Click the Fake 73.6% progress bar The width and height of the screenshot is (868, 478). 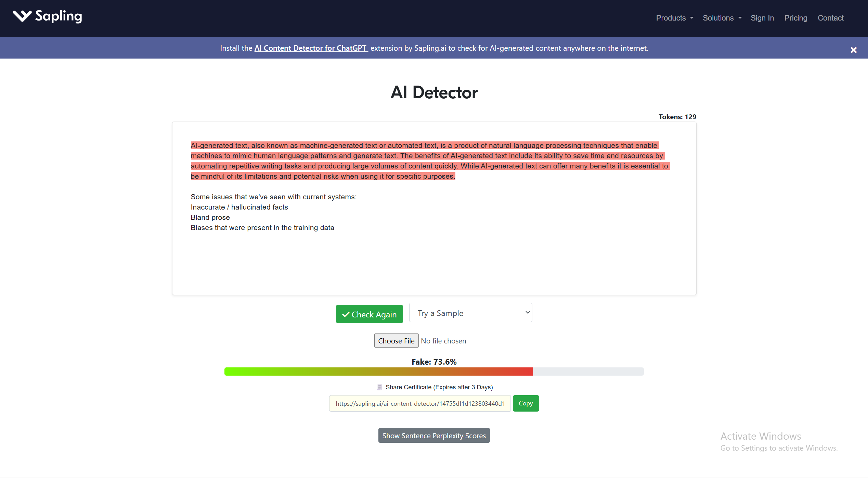(x=434, y=372)
